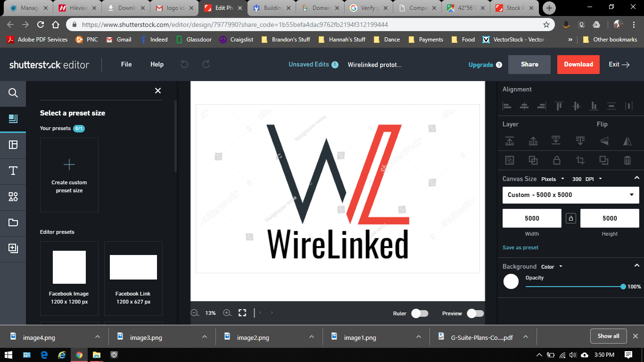This screenshot has height=362, width=644.
Task: Open the Shapes elements panel
Action: 13,197
